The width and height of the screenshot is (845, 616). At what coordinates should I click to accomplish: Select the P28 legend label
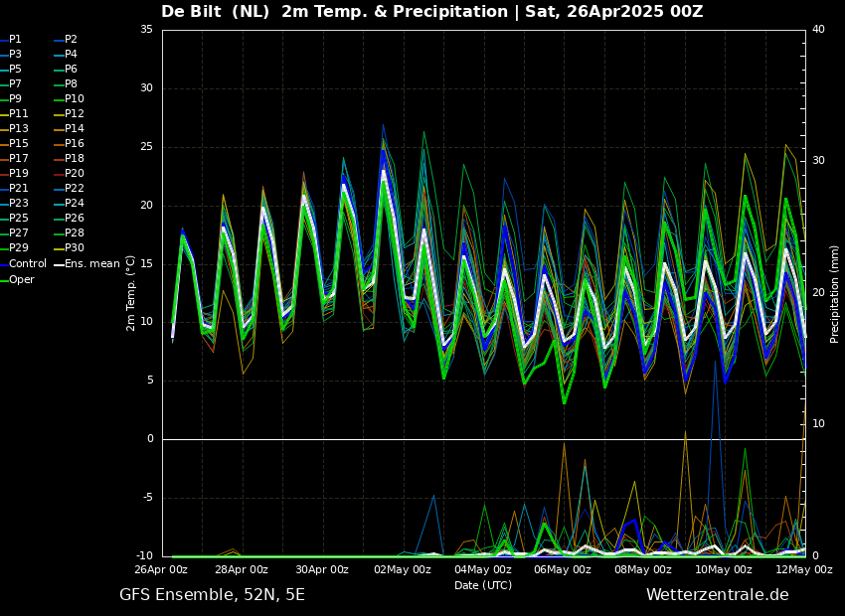coord(70,233)
